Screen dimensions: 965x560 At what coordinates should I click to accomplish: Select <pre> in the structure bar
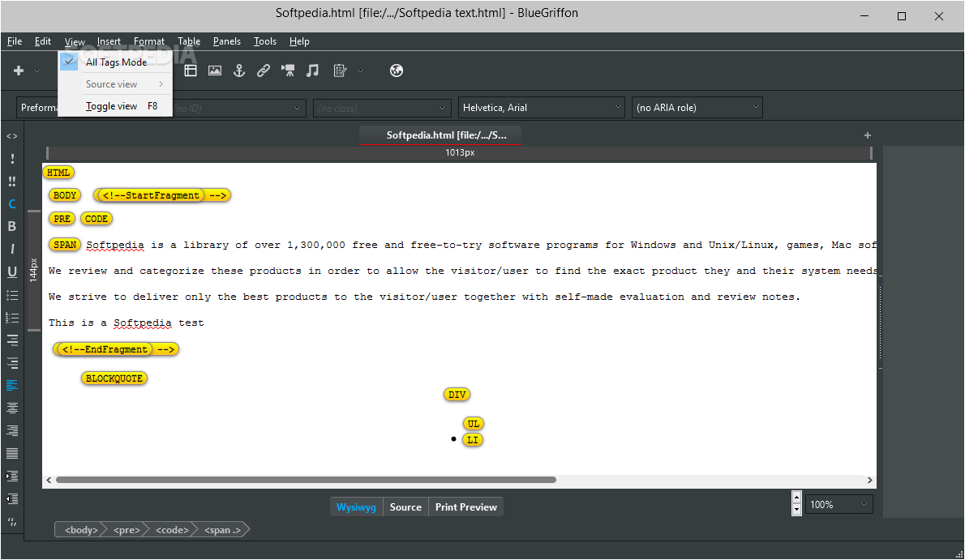(x=127, y=530)
